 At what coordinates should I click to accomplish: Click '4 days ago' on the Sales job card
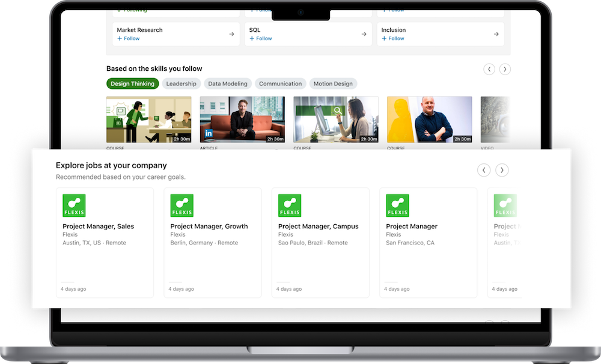click(73, 289)
